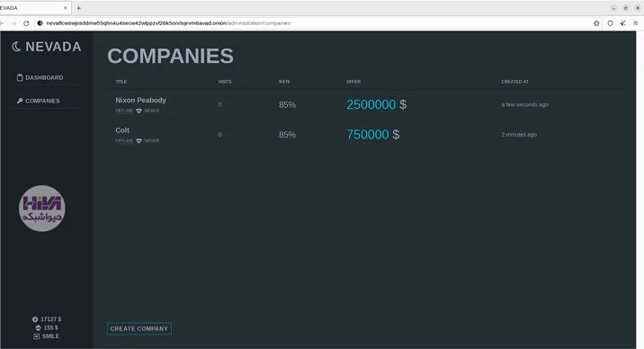This screenshot has width=644, height=349.
Task: Click the New Identity broom icon
Action: click(x=623, y=23)
